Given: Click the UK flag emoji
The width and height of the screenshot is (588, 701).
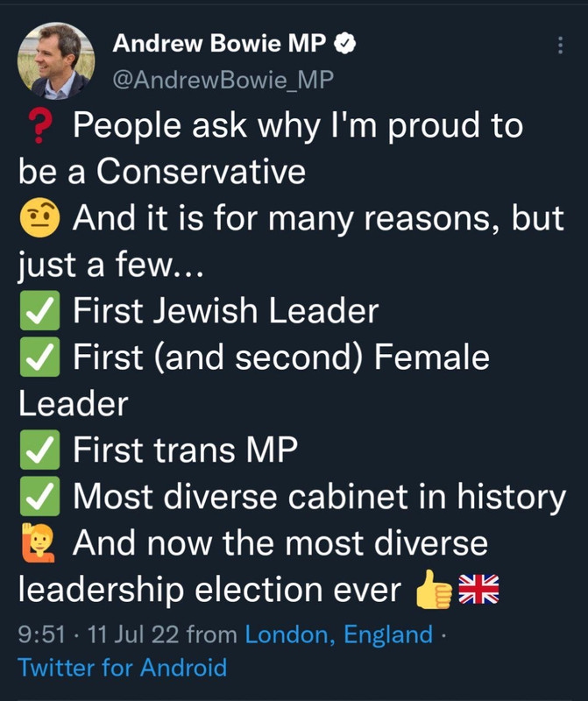Looking at the screenshot, I should click(479, 590).
